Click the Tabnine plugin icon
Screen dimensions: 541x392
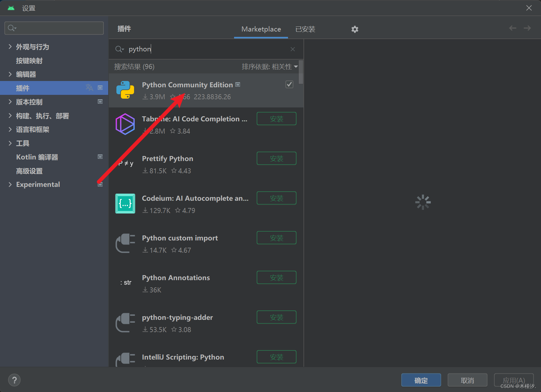(125, 124)
